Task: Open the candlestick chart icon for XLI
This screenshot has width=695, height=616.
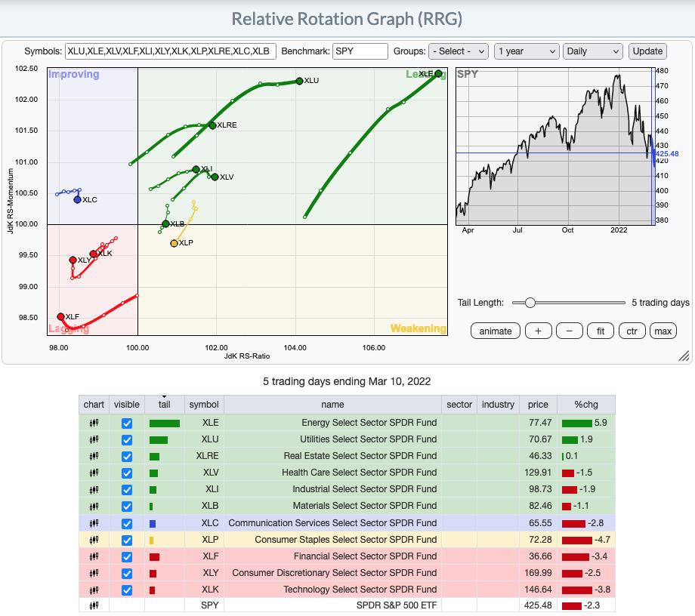Action: pyautogui.click(x=94, y=489)
